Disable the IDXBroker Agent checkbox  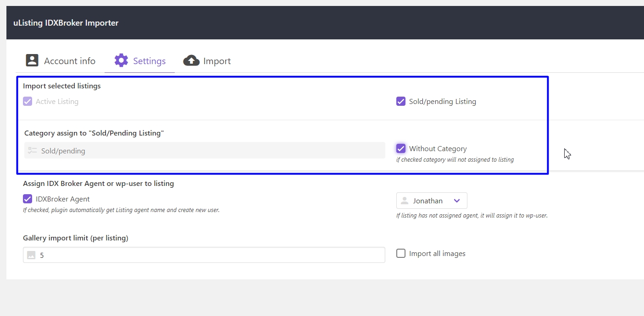(28, 199)
